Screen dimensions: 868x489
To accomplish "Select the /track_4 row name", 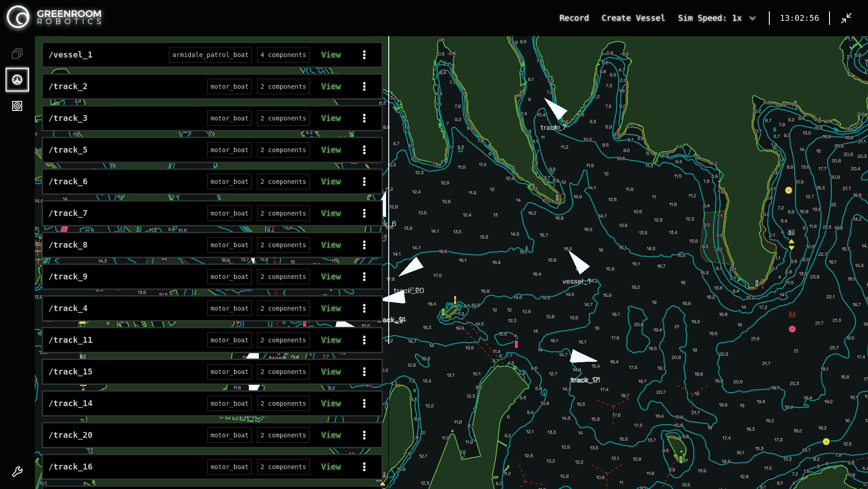I will (x=68, y=308).
